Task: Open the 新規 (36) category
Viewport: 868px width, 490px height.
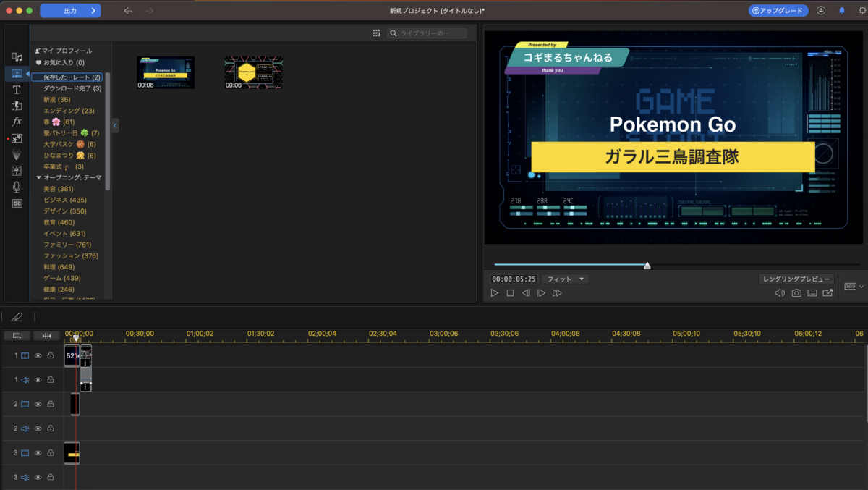Action: pos(56,99)
